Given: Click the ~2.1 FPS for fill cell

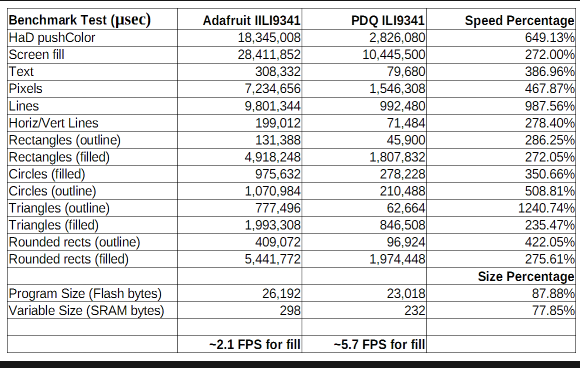Looking at the screenshot, I should [239, 344].
